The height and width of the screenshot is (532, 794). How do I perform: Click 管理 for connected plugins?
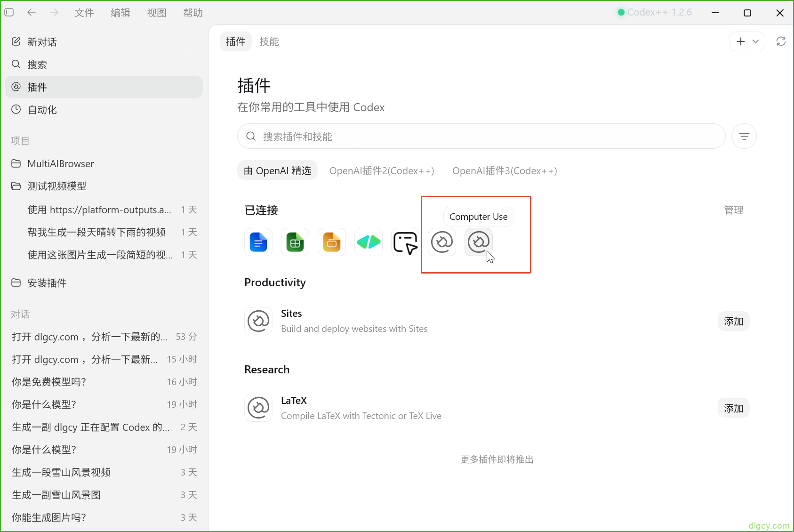point(734,210)
